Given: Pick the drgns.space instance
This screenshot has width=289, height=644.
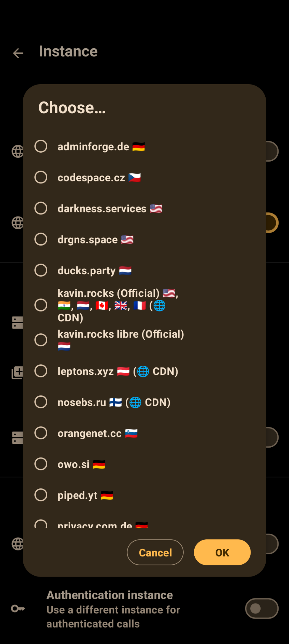Looking at the screenshot, I should pos(41,239).
